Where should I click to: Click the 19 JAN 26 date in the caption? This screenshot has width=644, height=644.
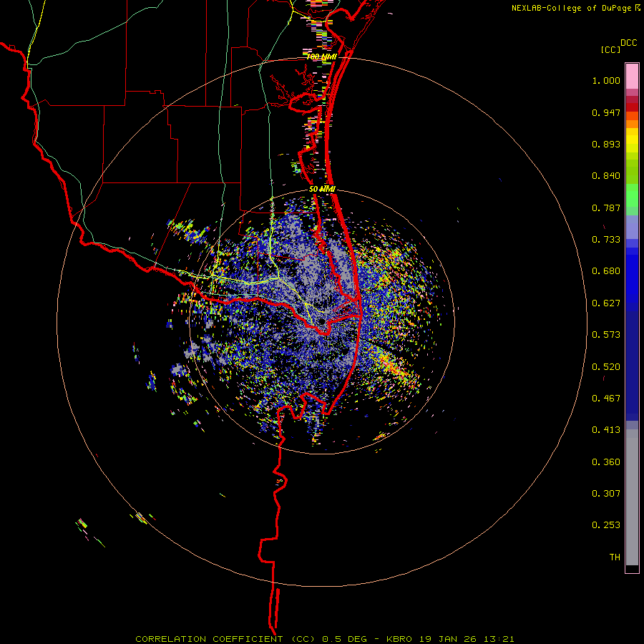pyautogui.click(x=447, y=639)
